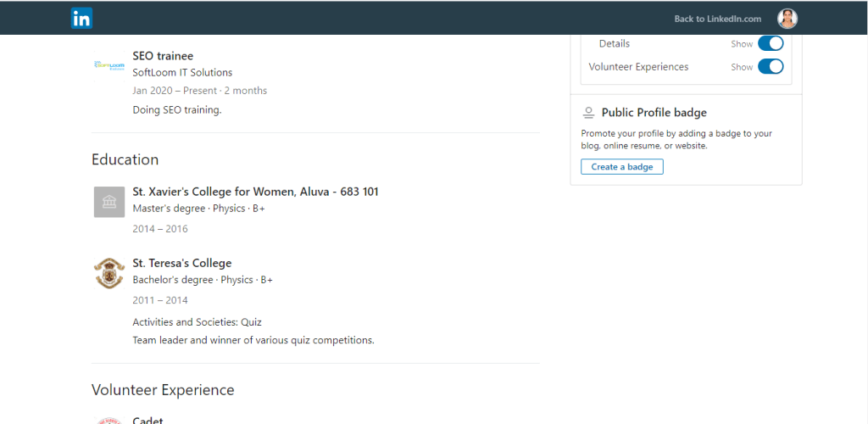This screenshot has height=424, width=868.
Task: Open St. Xavier's College for Women title
Action: (255, 192)
